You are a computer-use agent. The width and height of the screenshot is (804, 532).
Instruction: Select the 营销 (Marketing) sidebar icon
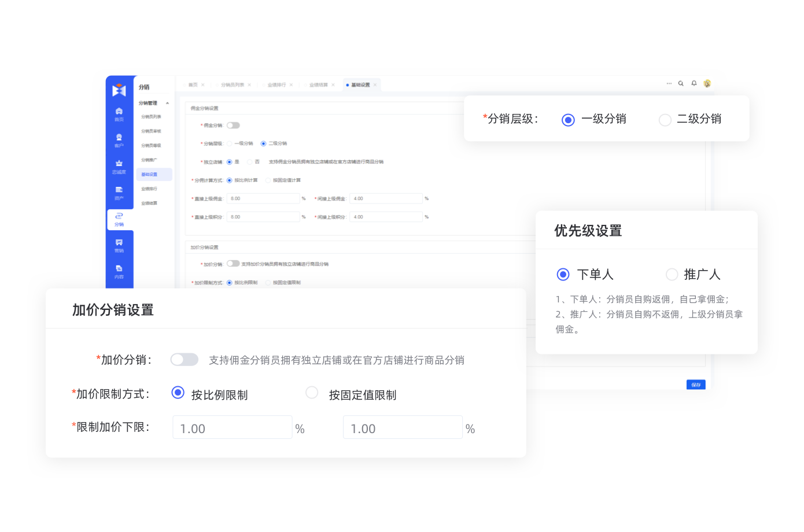pyautogui.click(x=119, y=245)
